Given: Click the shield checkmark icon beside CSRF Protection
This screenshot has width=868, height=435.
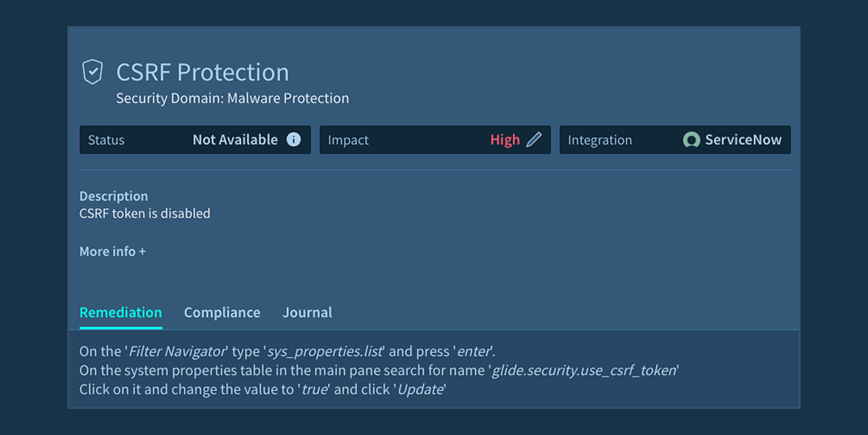Looking at the screenshot, I should (x=92, y=72).
